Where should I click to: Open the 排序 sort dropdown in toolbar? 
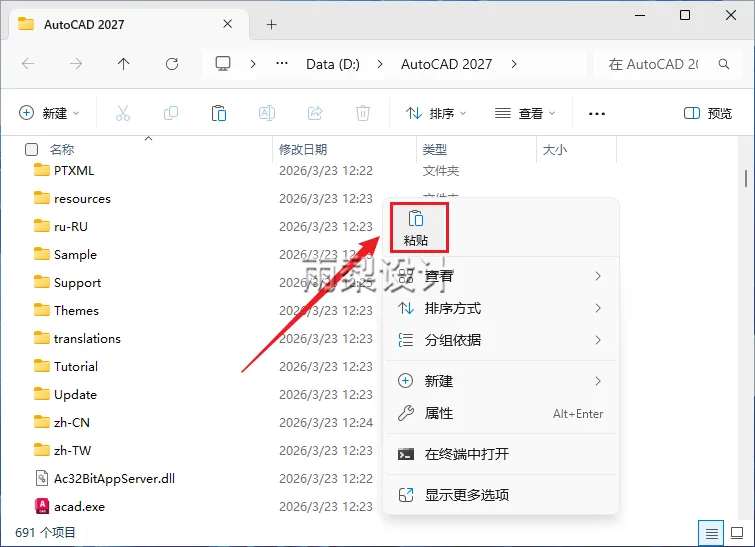pos(436,113)
